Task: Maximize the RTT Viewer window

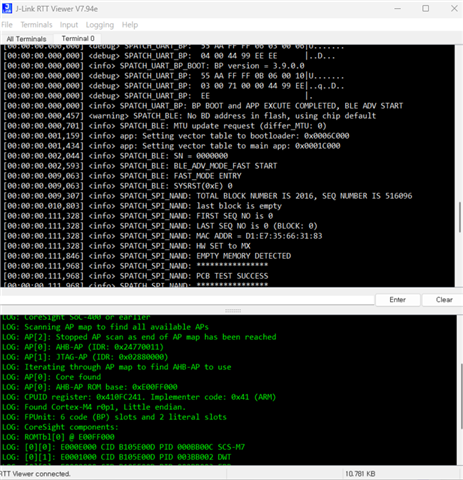Action: pyautogui.click(x=426, y=8)
